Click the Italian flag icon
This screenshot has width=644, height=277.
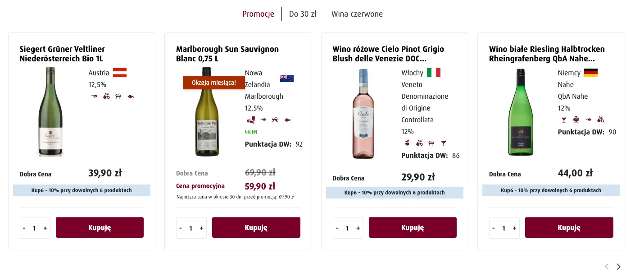(434, 73)
